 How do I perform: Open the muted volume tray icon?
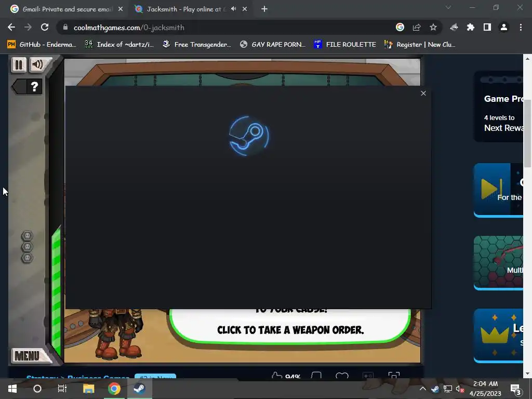(460, 389)
